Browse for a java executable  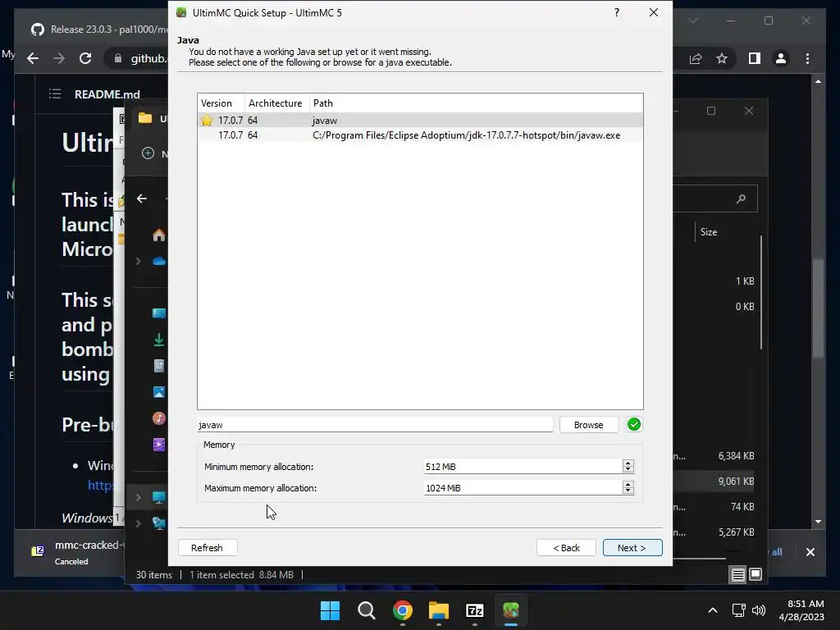pyautogui.click(x=588, y=425)
